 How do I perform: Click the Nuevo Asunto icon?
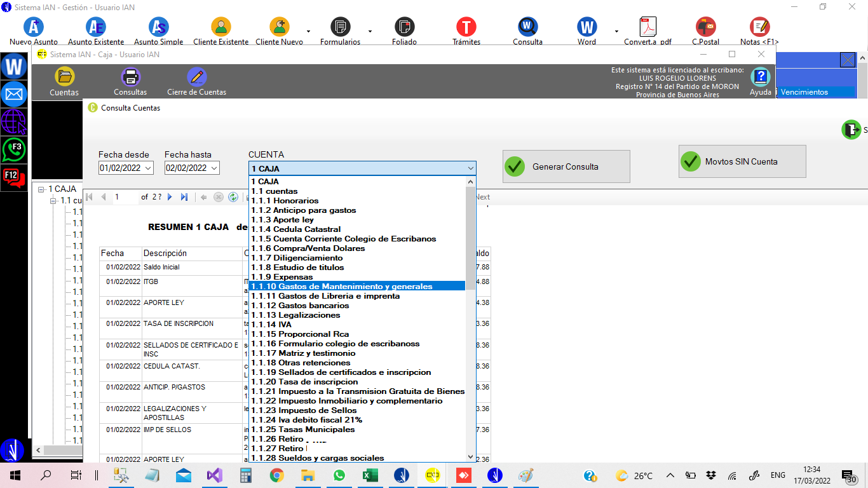34,27
